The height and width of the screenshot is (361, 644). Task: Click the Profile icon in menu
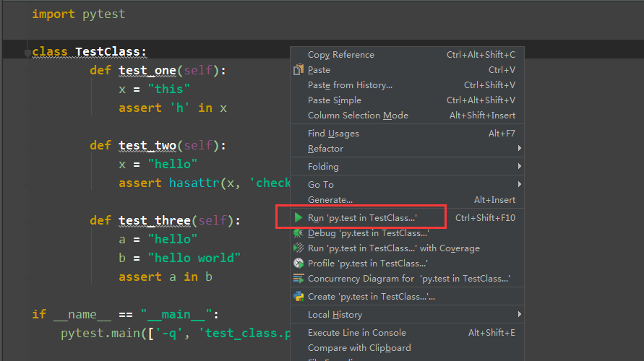tap(299, 264)
